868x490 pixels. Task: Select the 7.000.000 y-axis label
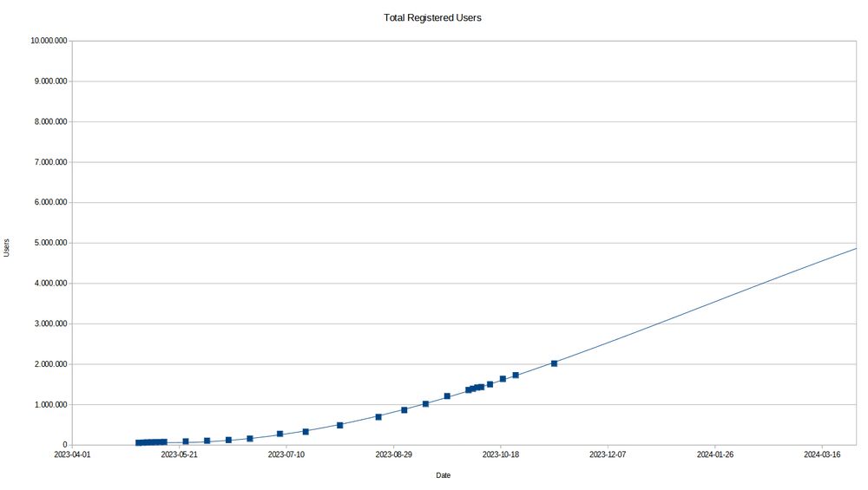tap(51, 162)
